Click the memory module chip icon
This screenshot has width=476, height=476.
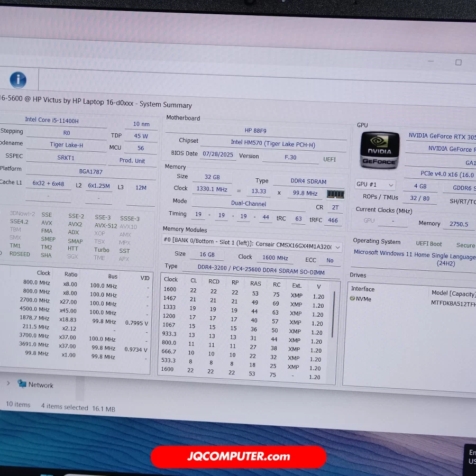point(335,194)
